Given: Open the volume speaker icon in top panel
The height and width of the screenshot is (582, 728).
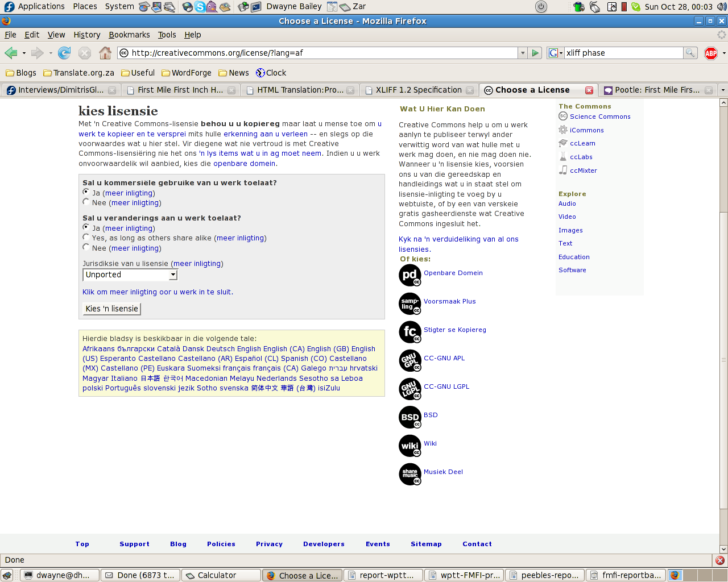Looking at the screenshot, I should pos(722,7).
